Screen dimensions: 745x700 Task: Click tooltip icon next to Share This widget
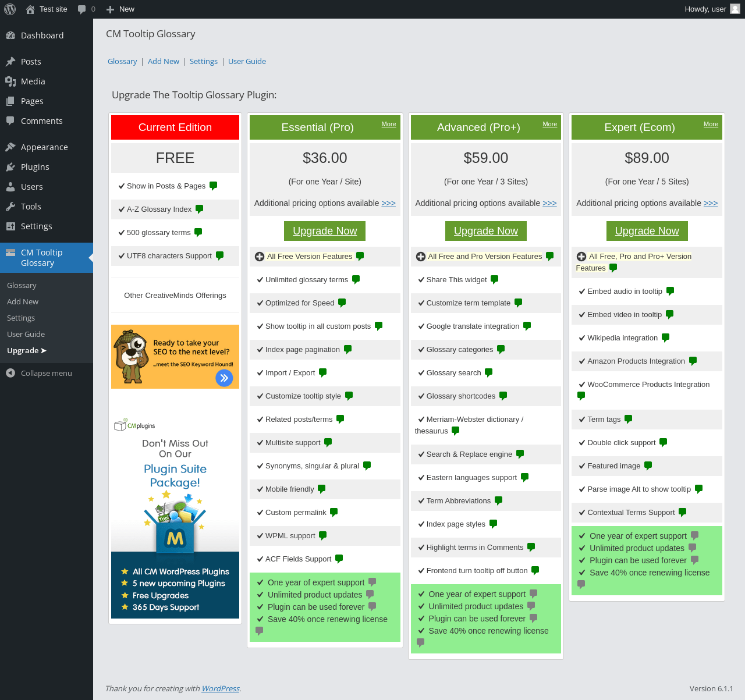tap(494, 280)
